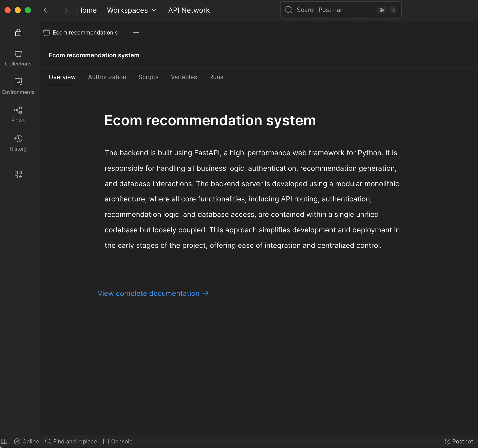Toggle the sidebar layout icon in status bar
The image size is (478, 448).
tap(4, 441)
